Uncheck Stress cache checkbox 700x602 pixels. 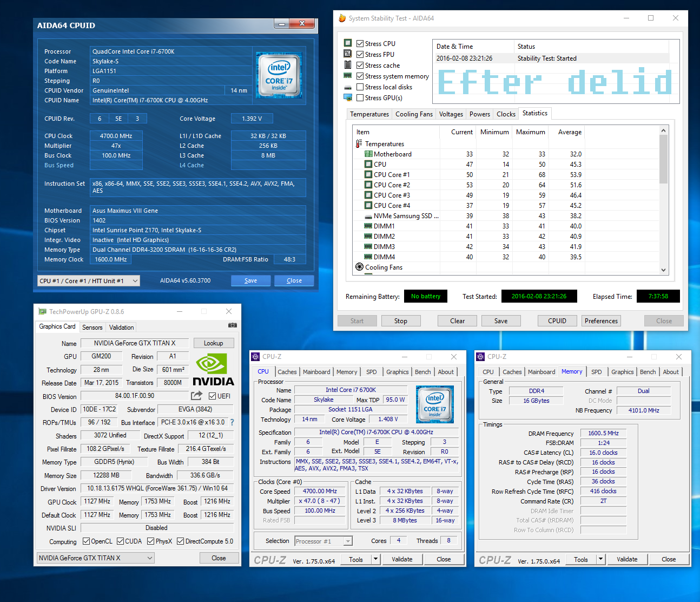click(x=360, y=65)
